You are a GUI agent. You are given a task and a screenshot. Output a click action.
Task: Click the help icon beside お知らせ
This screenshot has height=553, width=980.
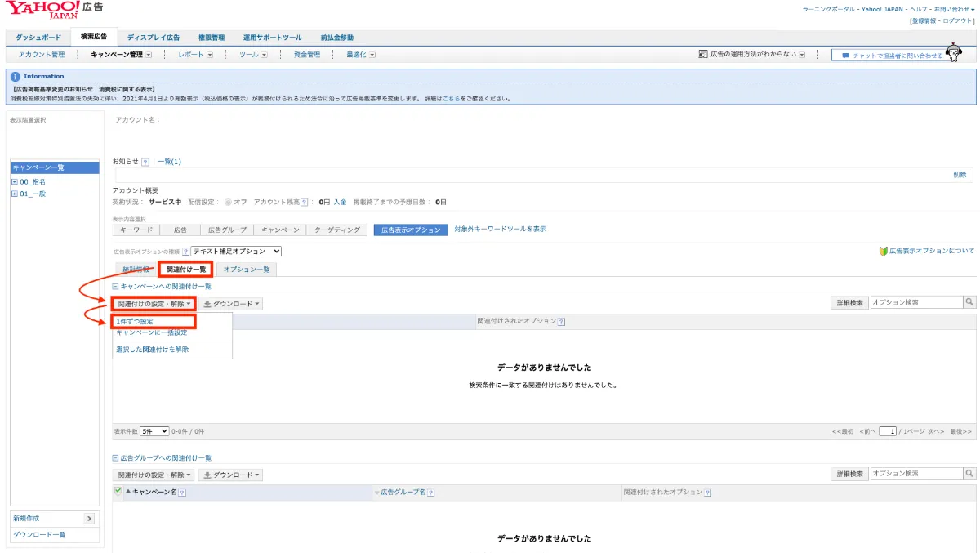coord(145,162)
